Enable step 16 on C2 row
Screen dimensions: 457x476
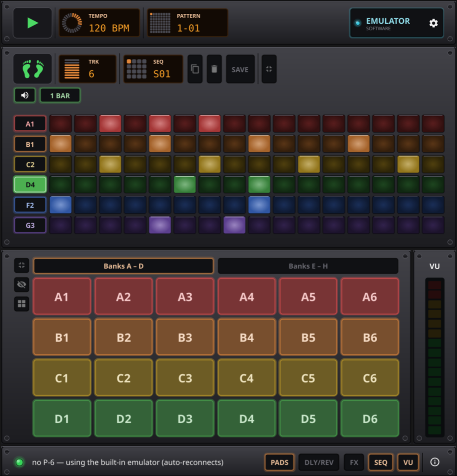click(x=433, y=164)
